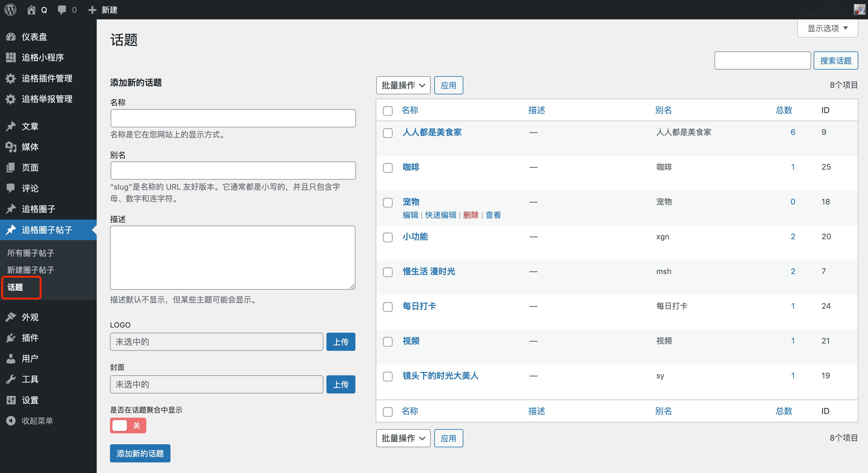Check the 人人都是美食家 row checkbox
Image resolution: width=868 pixels, height=473 pixels.
click(387, 133)
